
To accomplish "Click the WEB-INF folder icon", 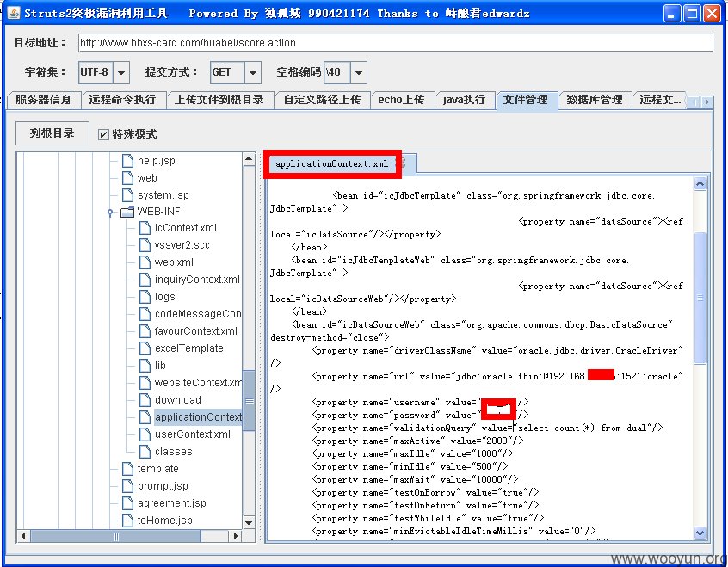I will [127, 213].
